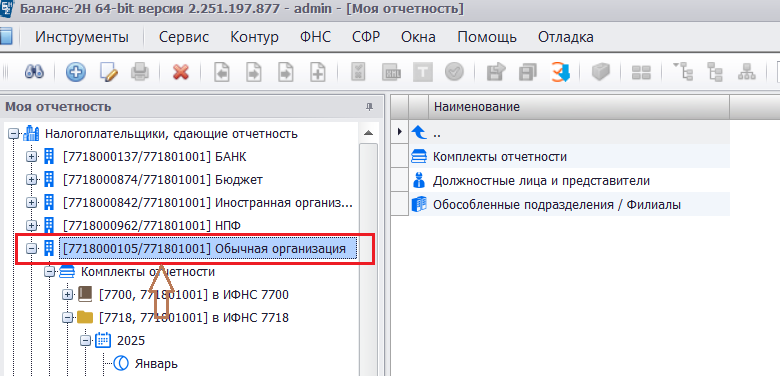
Task: Open the Контур menu
Action: point(254,37)
